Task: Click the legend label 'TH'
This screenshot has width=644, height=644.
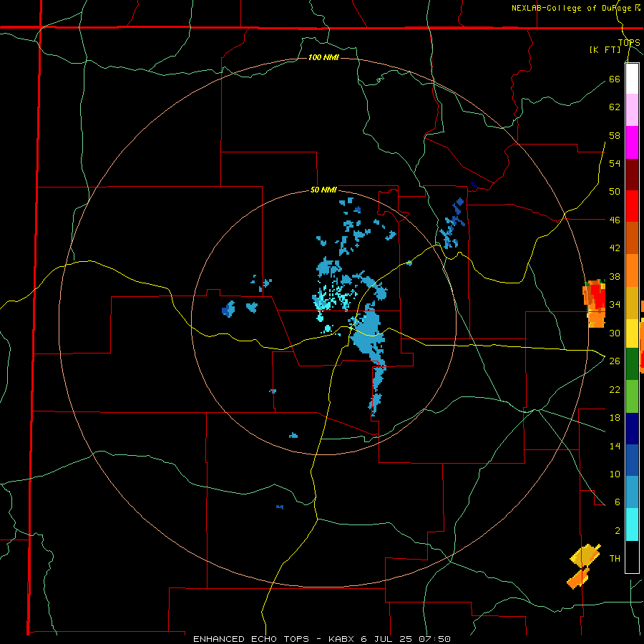Action: tap(615, 559)
